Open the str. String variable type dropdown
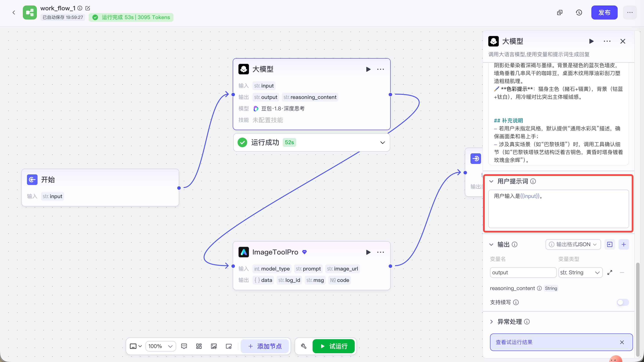Screen dimensions: 644x362 pyautogui.click(x=580, y=272)
